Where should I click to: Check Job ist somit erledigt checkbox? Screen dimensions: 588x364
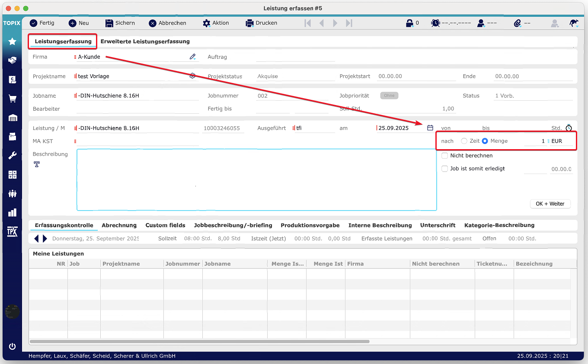444,169
